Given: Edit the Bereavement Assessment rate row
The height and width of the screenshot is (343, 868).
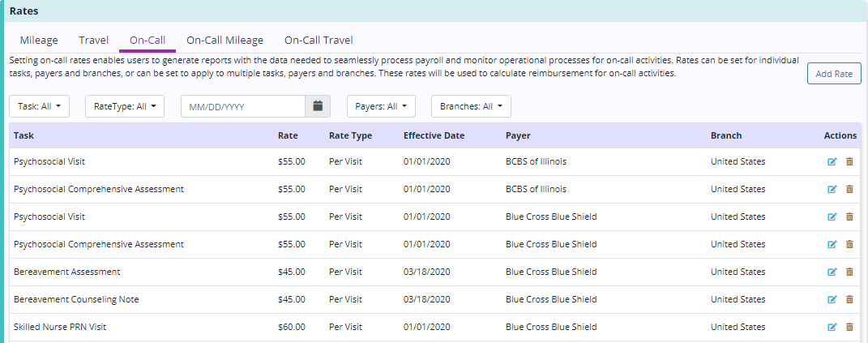Looking at the screenshot, I should pyautogui.click(x=832, y=272).
